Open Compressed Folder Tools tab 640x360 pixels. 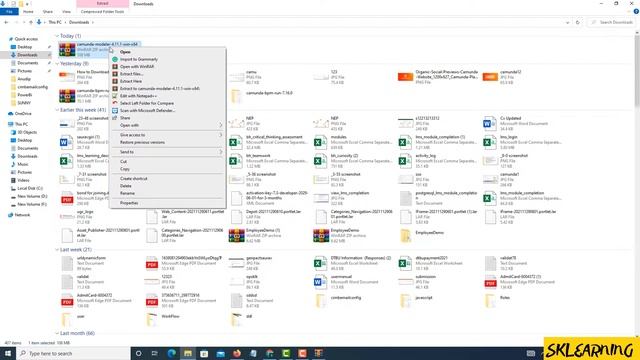pos(102,12)
